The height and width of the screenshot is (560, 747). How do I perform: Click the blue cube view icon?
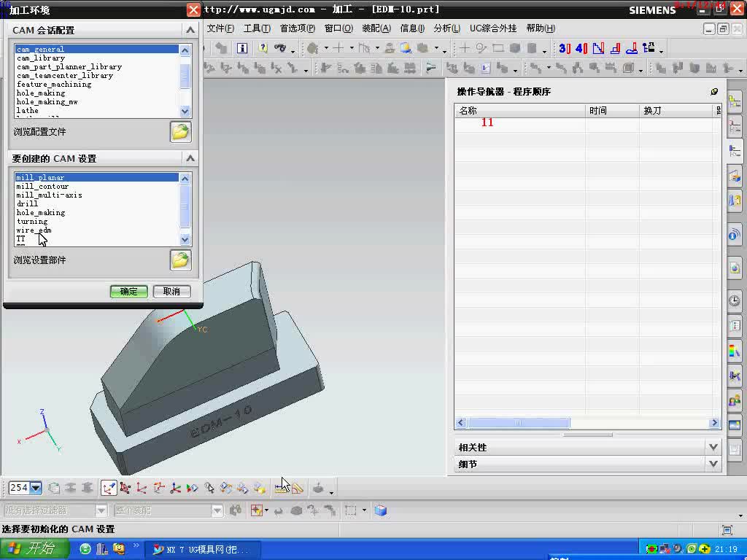pos(381,510)
